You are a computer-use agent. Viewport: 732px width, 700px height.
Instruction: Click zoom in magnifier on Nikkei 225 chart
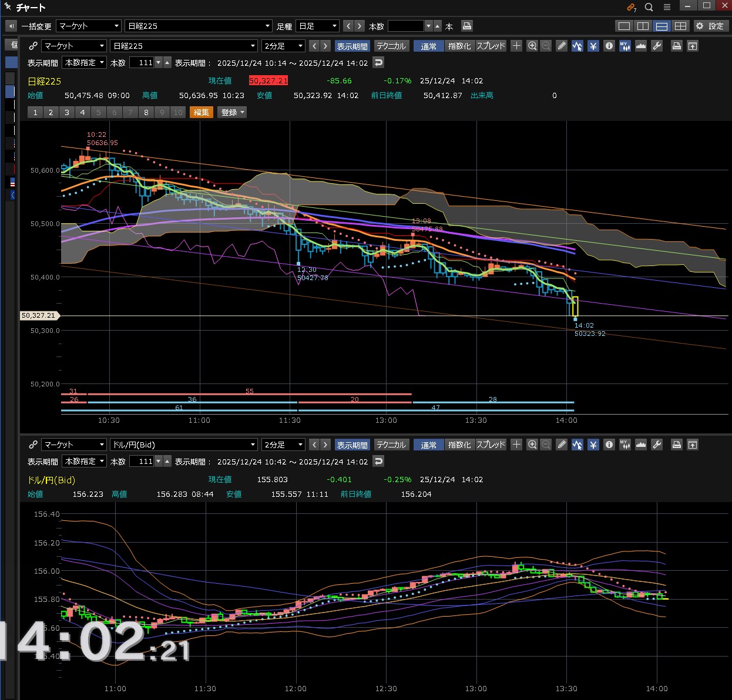(532, 46)
